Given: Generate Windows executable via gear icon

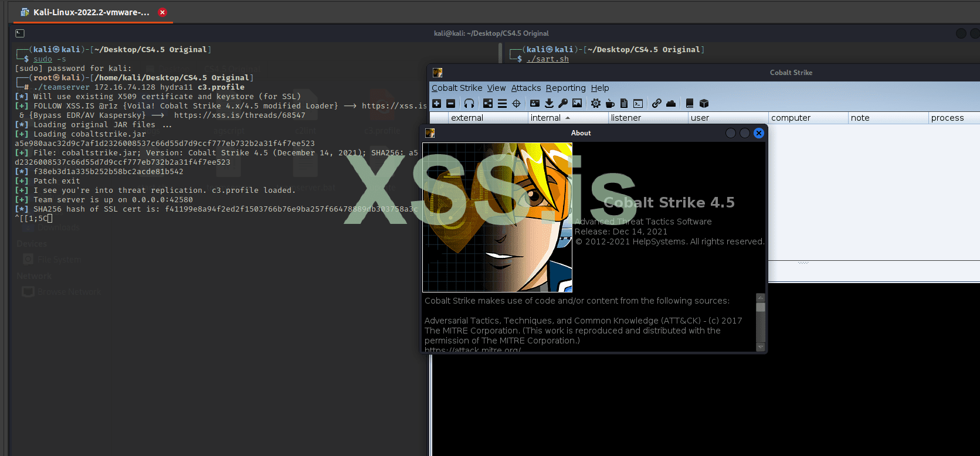Looking at the screenshot, I should pos(596,104).
